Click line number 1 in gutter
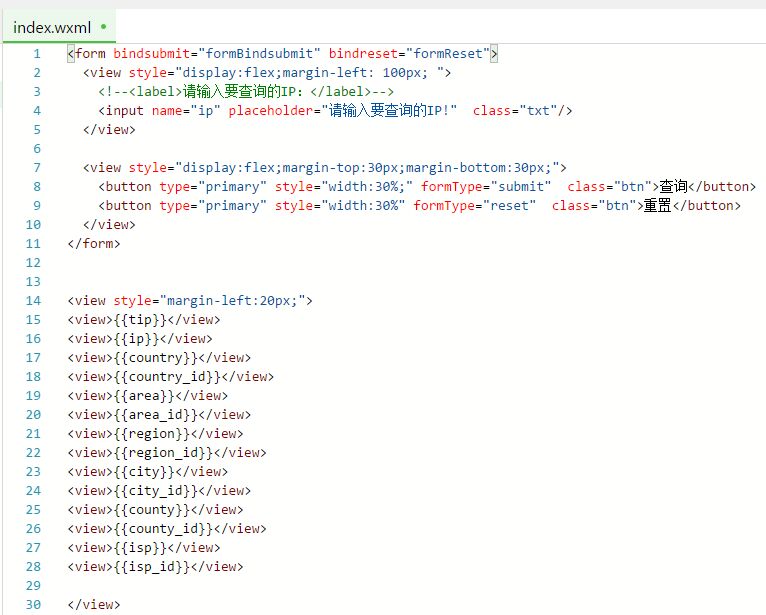Image resolution: width=766 pixels, height=615 pixels. (37, 54)
